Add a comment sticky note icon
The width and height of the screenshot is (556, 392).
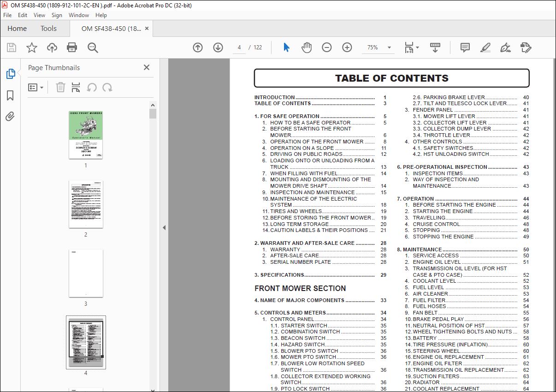pyautogui.click(x=465, y=48)
